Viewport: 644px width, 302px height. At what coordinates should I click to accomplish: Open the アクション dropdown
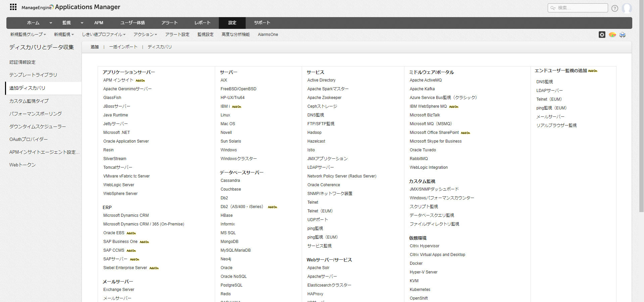click(x=145, y=35)
